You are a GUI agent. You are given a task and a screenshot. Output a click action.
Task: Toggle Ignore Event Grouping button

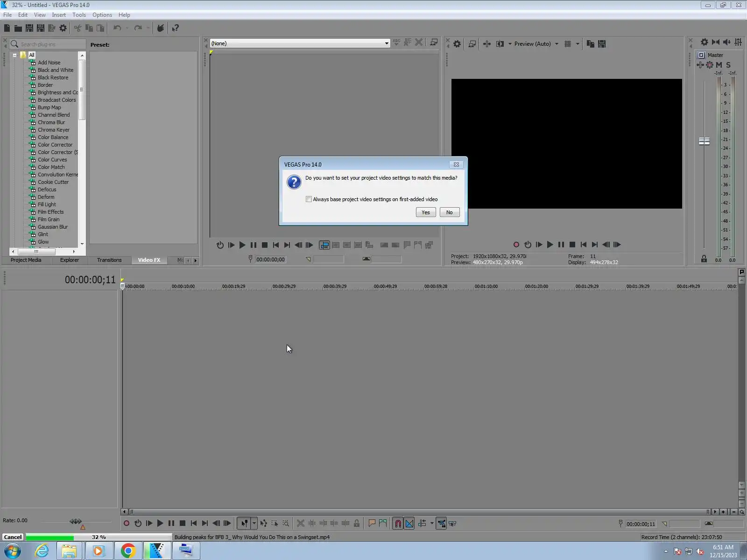click(452, 524)
